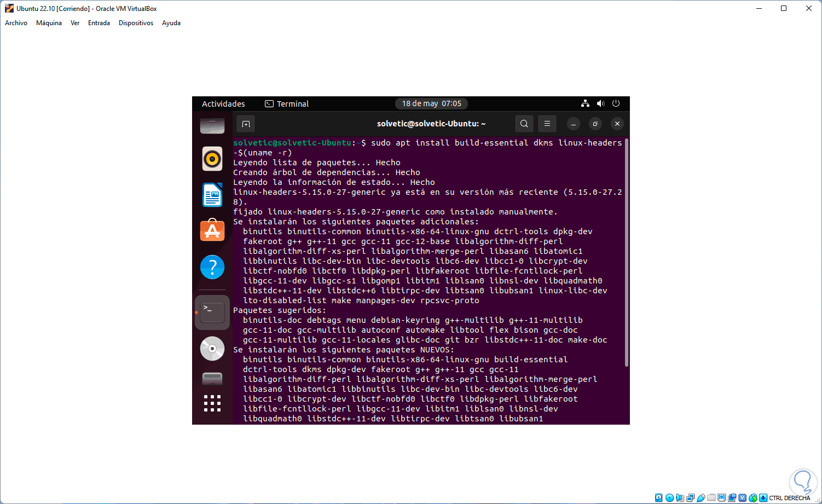Click VirtualBox network status icon
The image size is (822, 504).
[691, 498]
